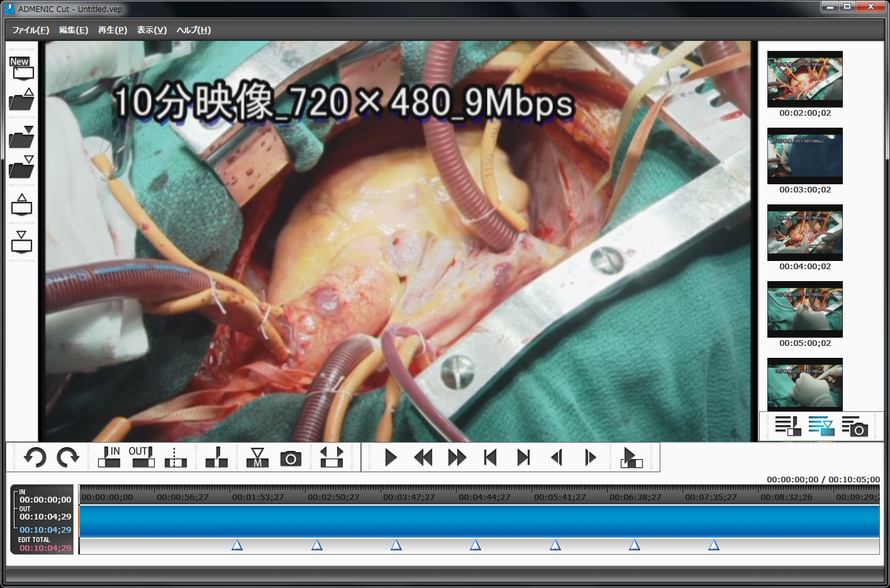Click the blue timeline clip bar
This screenshot has height=588, width=890.
click(478, 521)
